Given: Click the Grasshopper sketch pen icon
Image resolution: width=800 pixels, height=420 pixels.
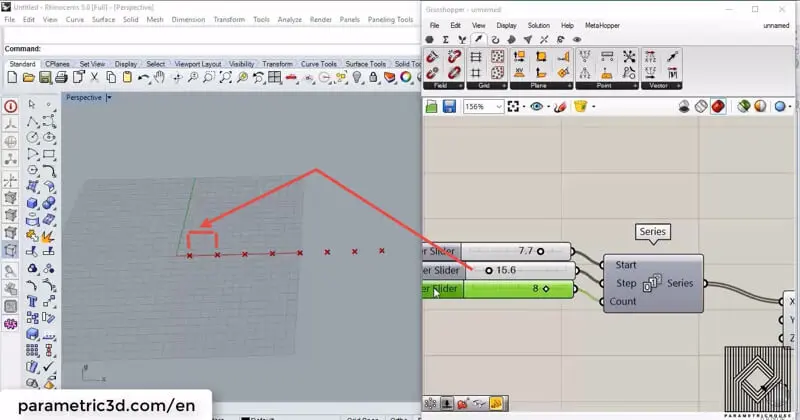Looking at the screenshot, I should coord(560,106).
